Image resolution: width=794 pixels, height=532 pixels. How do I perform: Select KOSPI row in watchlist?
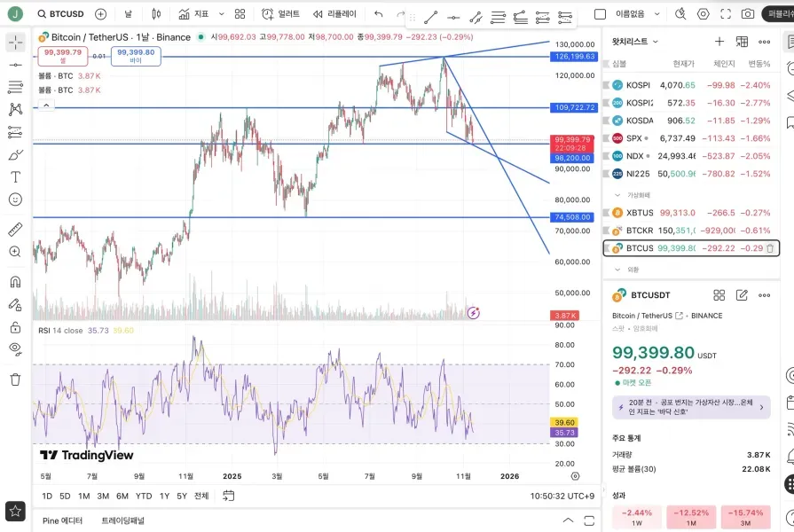(x=691, y=85)
